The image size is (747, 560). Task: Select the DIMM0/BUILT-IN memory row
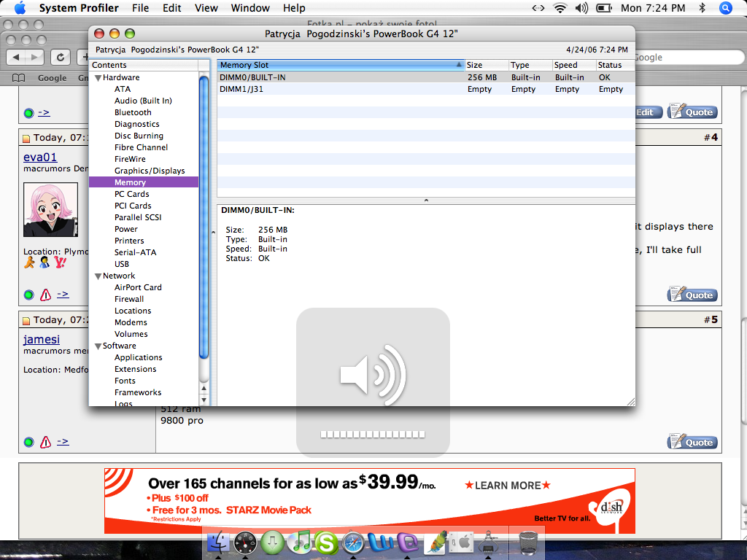tap(426, 77)
